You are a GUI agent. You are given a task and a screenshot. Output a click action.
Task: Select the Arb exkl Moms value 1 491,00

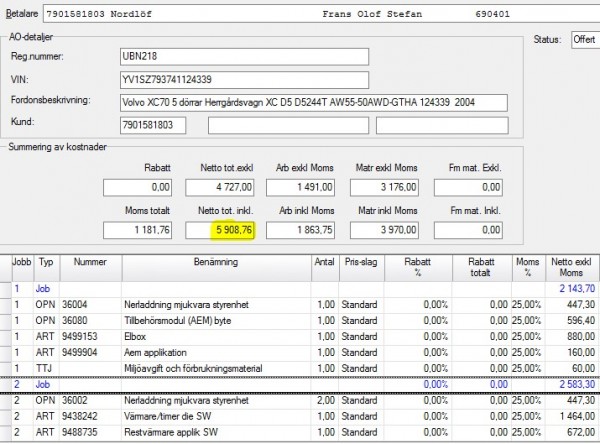(300, 188)
